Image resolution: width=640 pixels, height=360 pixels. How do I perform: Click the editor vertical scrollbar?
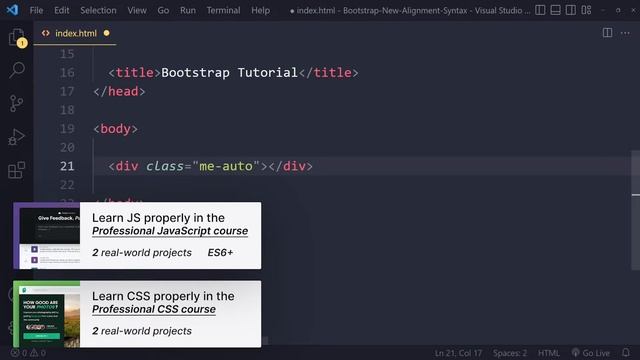[x=636, y=210]
